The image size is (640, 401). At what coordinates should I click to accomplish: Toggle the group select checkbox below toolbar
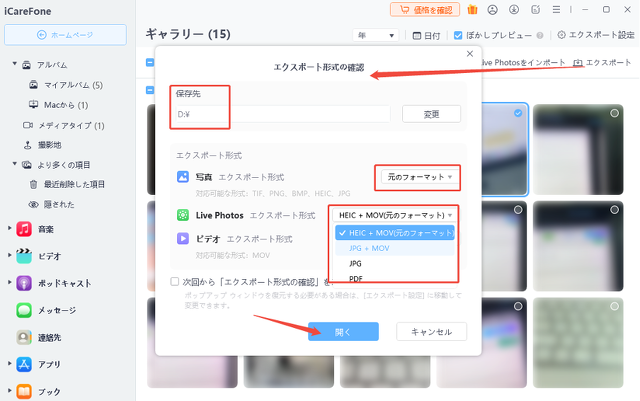tap(150, 90)
